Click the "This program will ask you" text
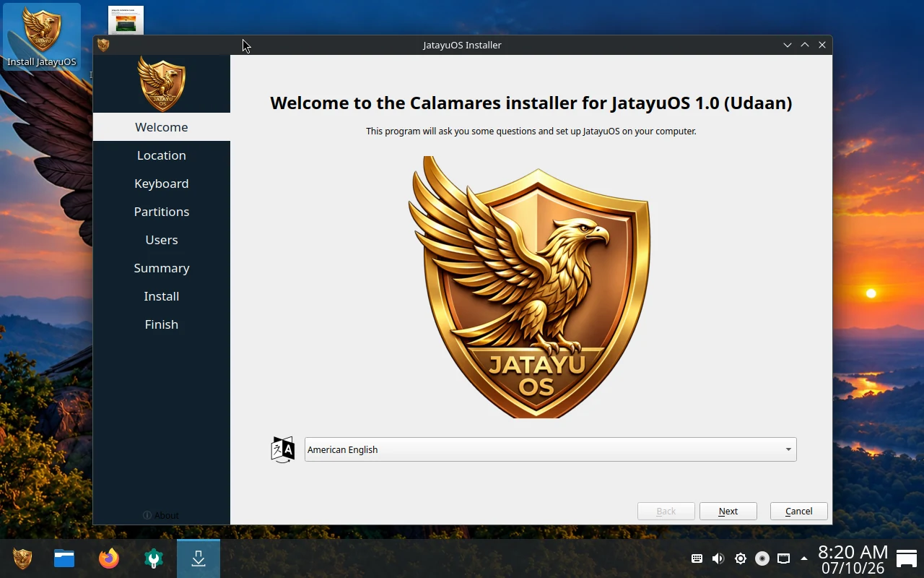924x578 pixels. (531, 131)
